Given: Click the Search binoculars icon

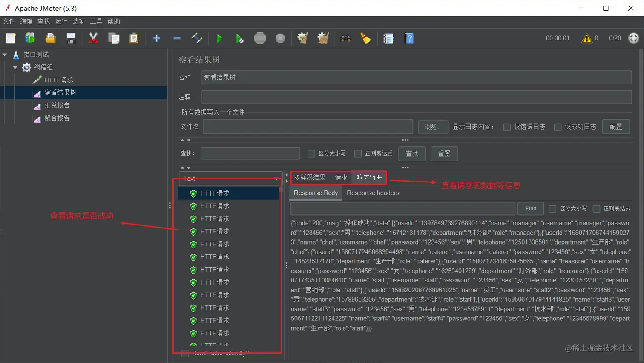Looking at the screenshot, I should [345, 38].
